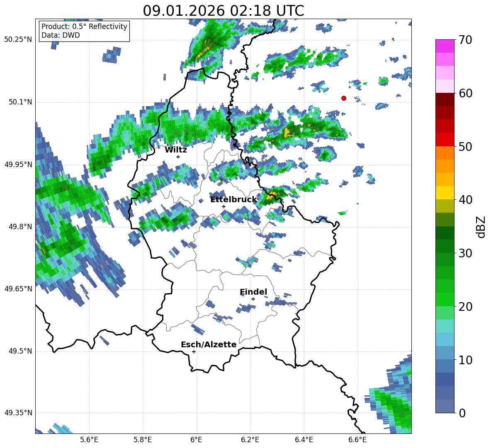Click the Wiltz city label
This screenshot has width=491, height=448.
point(176,150)
